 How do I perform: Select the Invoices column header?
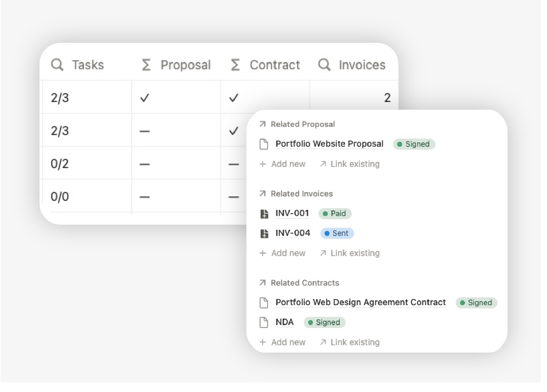(x=362, y=65)
